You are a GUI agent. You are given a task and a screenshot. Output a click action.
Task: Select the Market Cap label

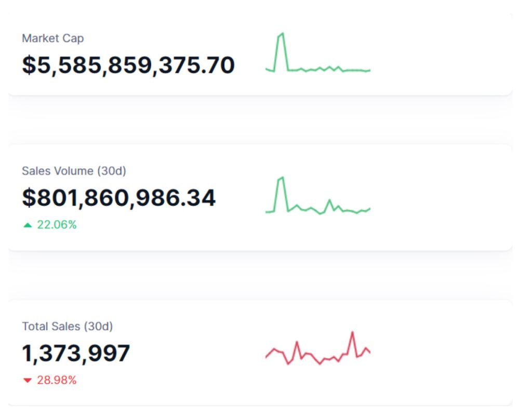click(x=52, y=38)
